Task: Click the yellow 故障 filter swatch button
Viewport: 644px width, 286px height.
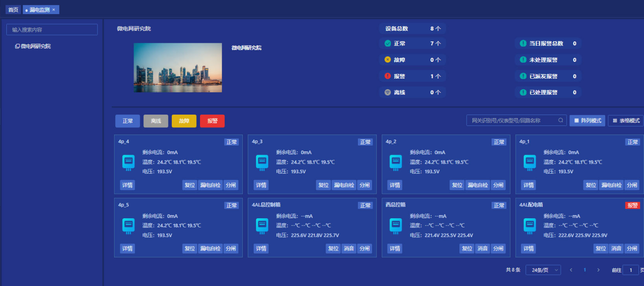Action: click(x=184, y=121)
